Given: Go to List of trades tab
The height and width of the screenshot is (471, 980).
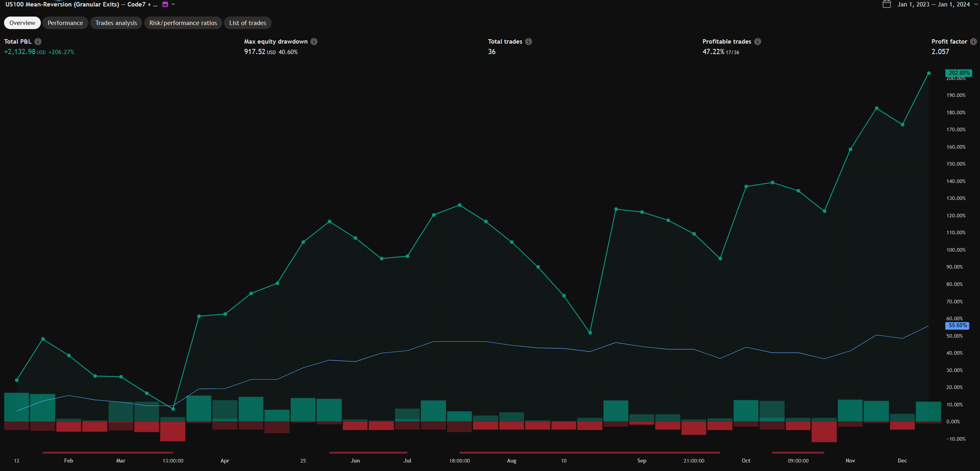Looking at the screenshot, I should pos(247,23).
